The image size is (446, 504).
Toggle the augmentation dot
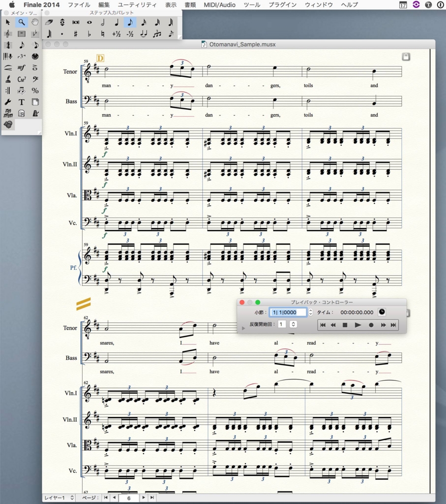point(62,34)
